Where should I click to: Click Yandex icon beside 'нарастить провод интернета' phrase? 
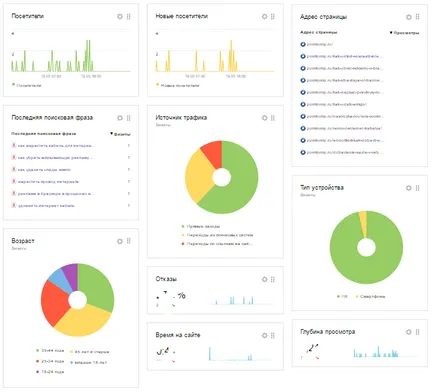click(14, 181)
